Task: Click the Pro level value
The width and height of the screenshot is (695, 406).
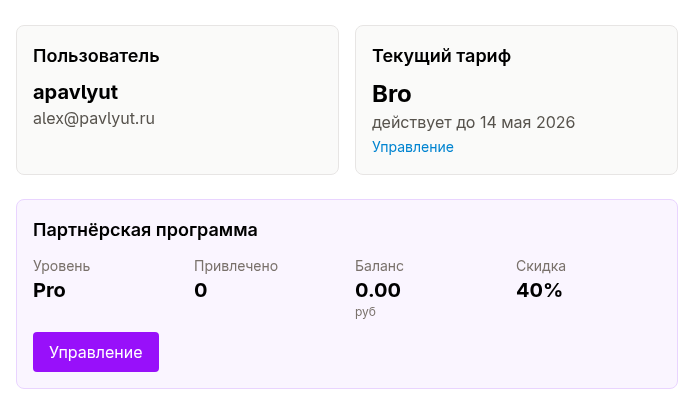Action: 49,291
